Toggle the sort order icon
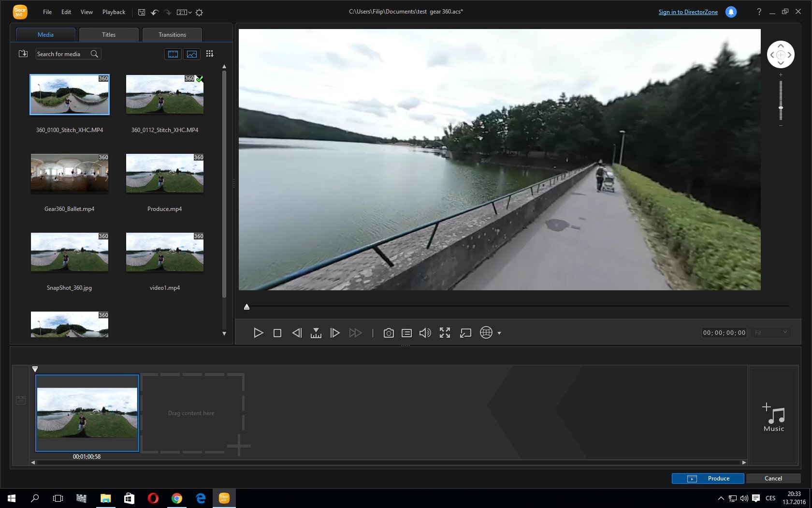812x508 pixels. coord(210,54)
